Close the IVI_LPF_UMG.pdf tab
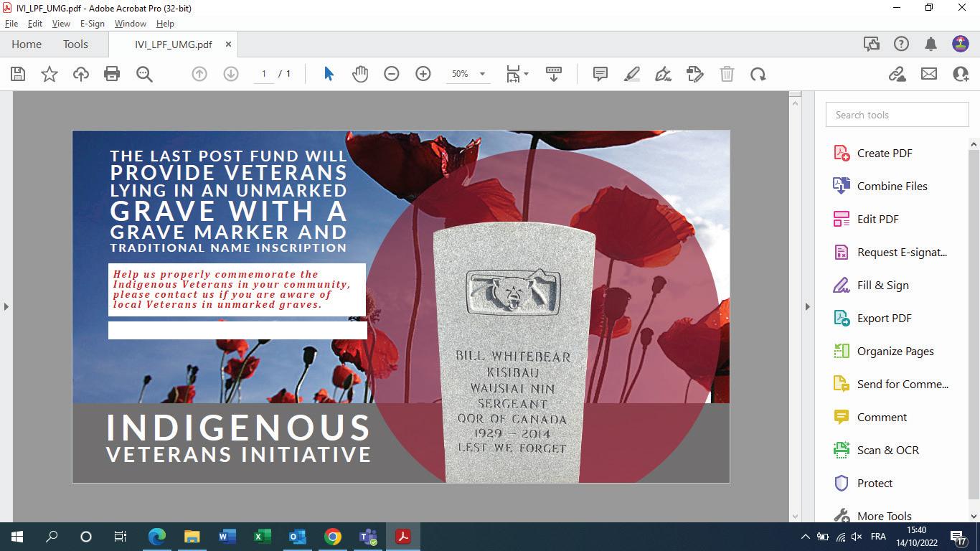 (228, 44)
